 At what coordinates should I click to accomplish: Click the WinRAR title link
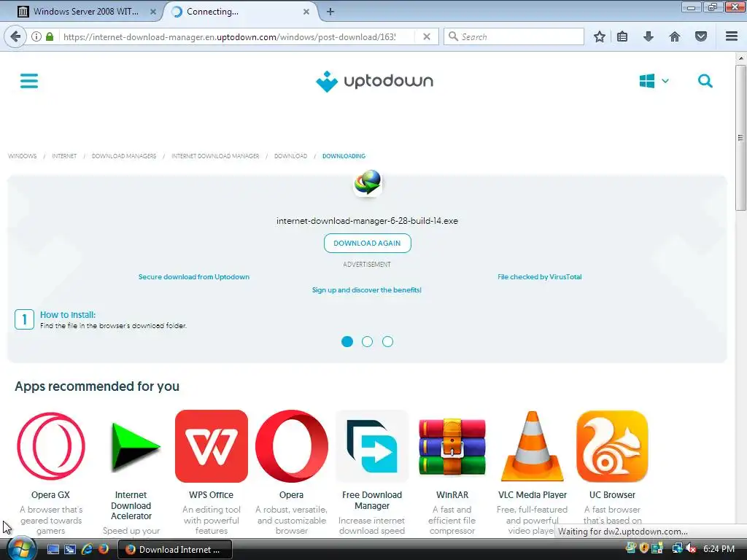(x=452, y=495)
